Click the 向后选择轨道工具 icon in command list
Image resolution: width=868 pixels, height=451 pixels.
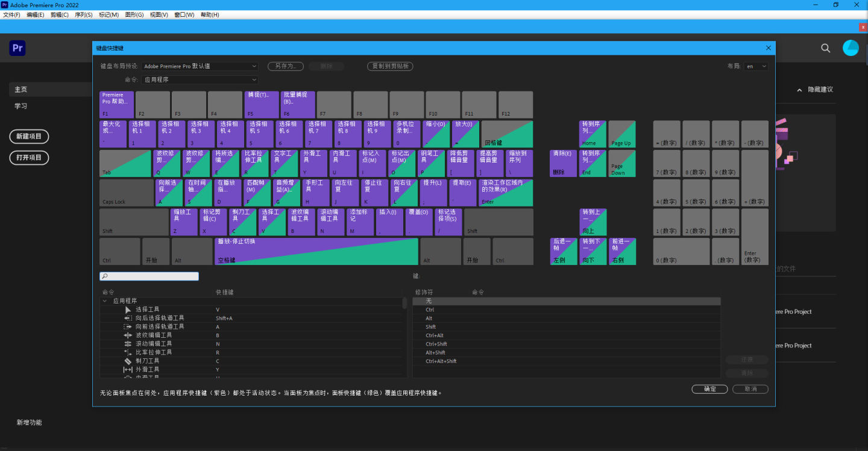[128, 318]
